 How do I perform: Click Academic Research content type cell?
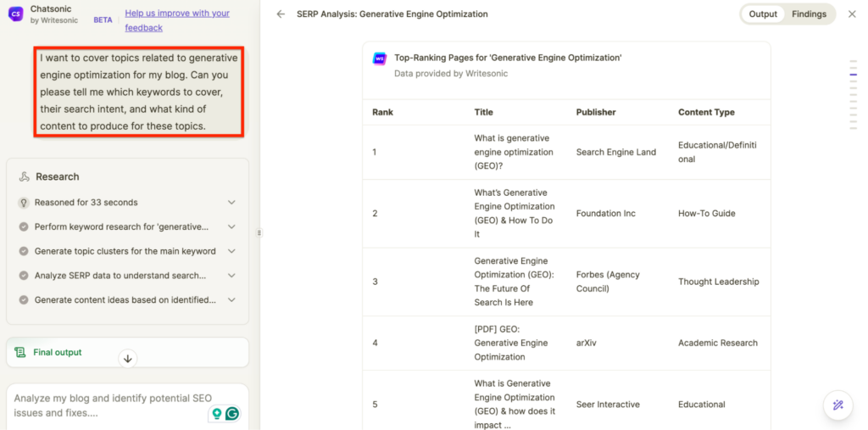pos(717,343)
